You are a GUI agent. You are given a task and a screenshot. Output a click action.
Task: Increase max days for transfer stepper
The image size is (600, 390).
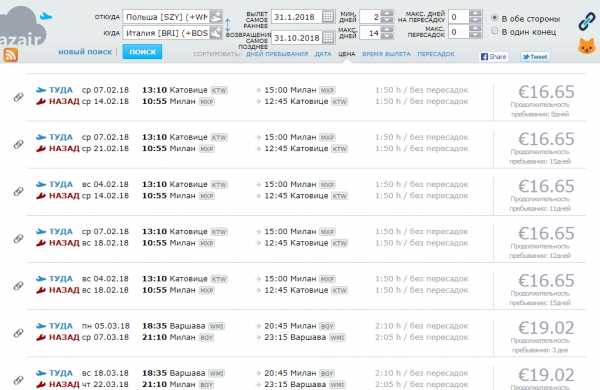click(x=475, y=13)
